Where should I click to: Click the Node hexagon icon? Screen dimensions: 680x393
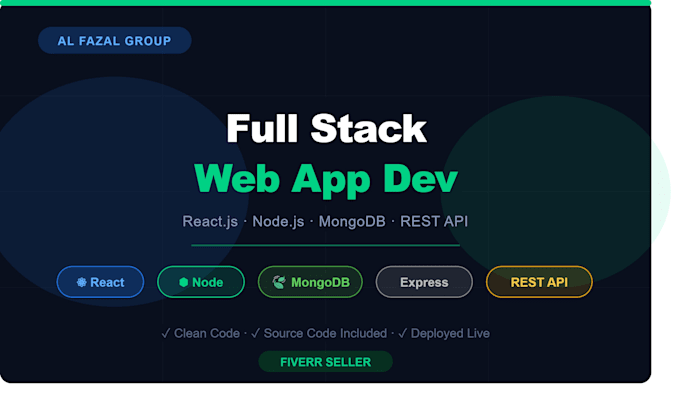(x=183, y=282)
